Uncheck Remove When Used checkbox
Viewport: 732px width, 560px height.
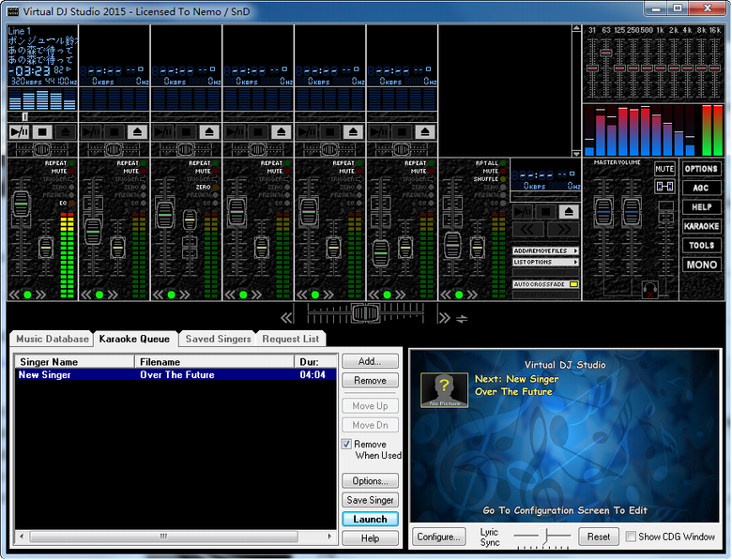(346, 444)
